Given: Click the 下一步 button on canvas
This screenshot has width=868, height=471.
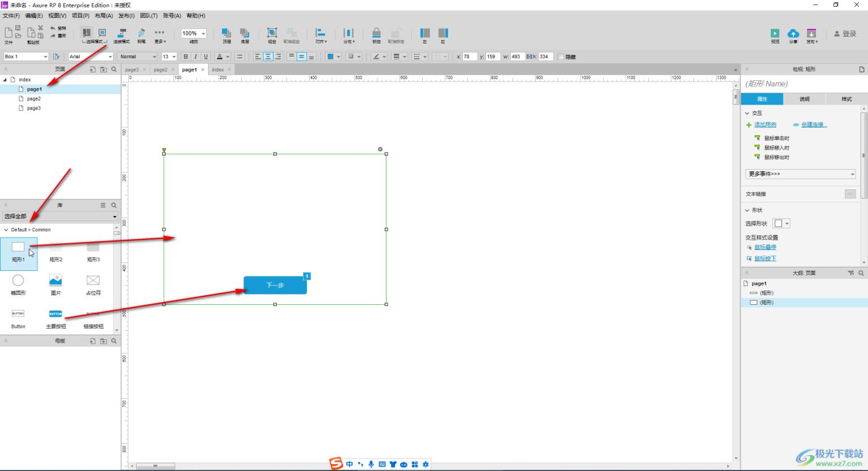Looking at the screenshot, I should click(275, 285).
